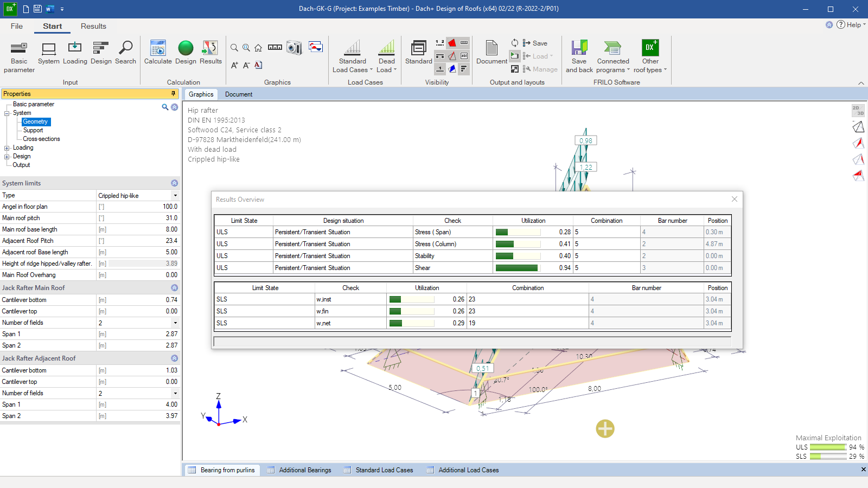The image size is (868, 488).
Task: Click the ULS maximal exploitation bar
Action: coord(828,447)
